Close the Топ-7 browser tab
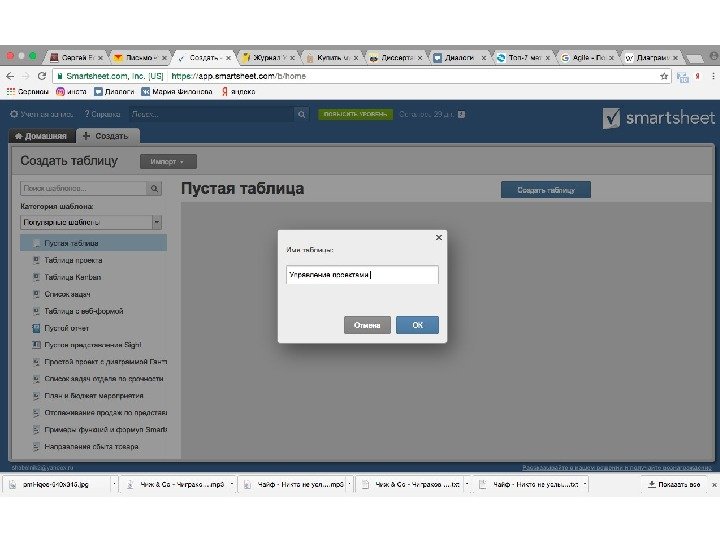This screenshot has height=540, width=720. pos(547,58)
